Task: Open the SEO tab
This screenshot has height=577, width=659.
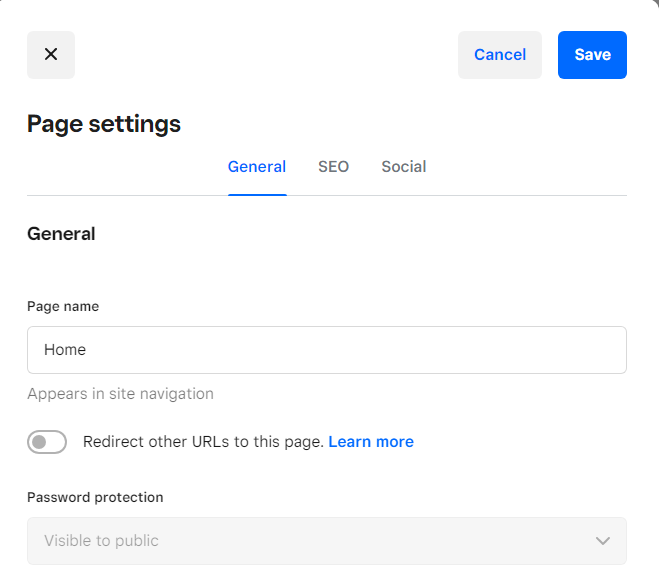Action: 333,167
